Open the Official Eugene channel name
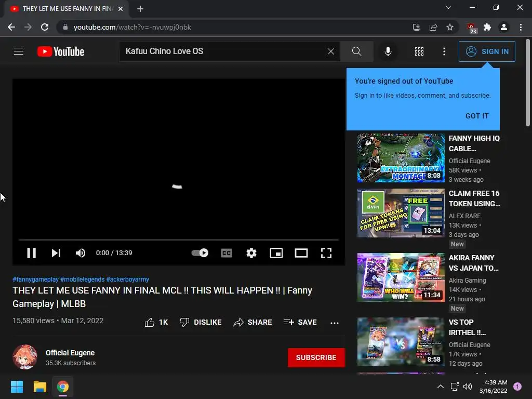 [x=70, y=353]
